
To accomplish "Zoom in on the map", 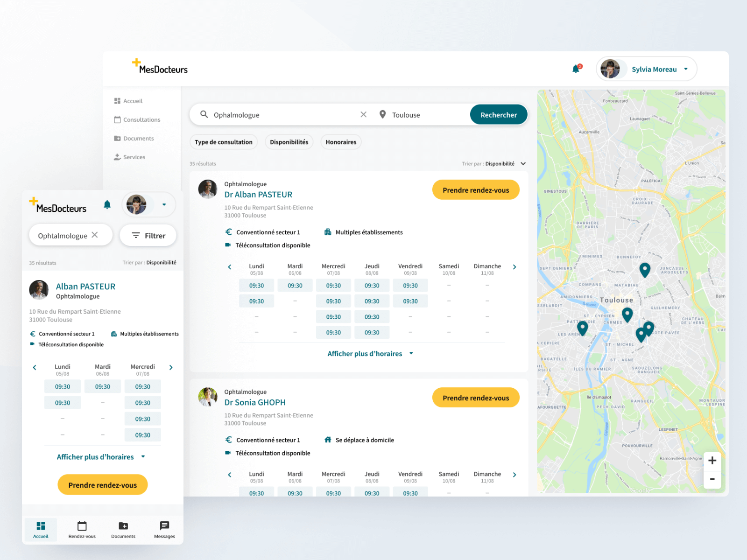I will coord(712,461).
